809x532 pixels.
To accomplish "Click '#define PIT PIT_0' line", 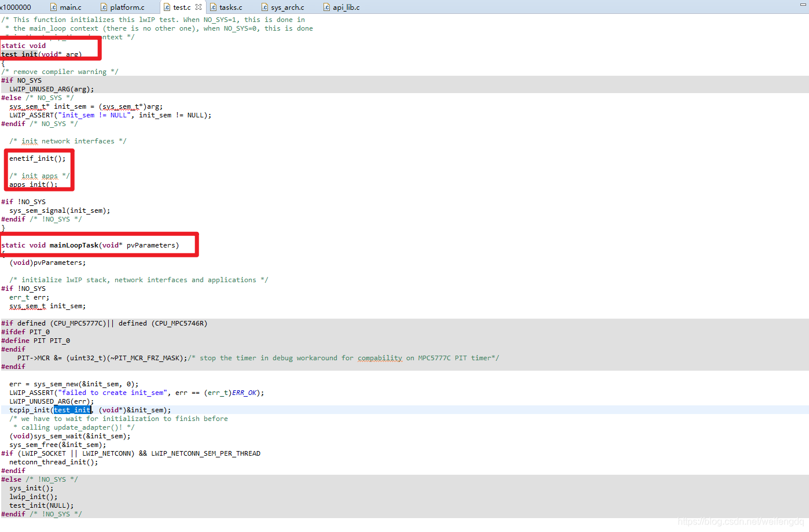I will (36, 341).
